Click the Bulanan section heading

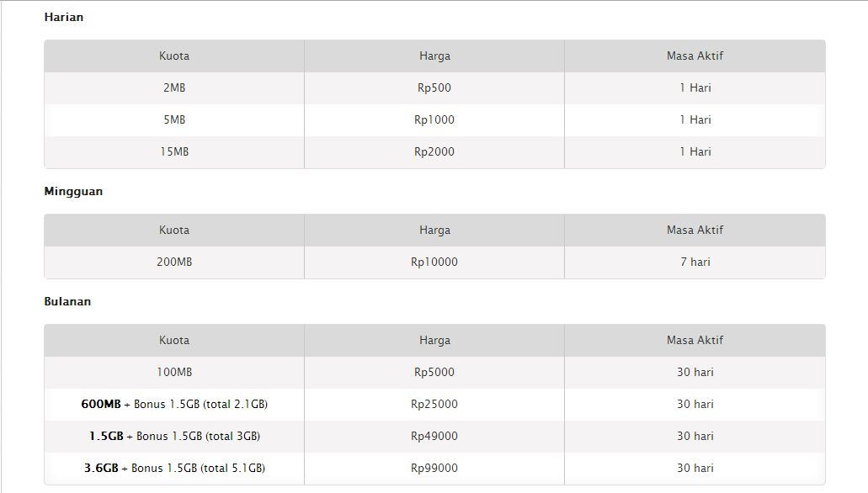tap(67, 301)
